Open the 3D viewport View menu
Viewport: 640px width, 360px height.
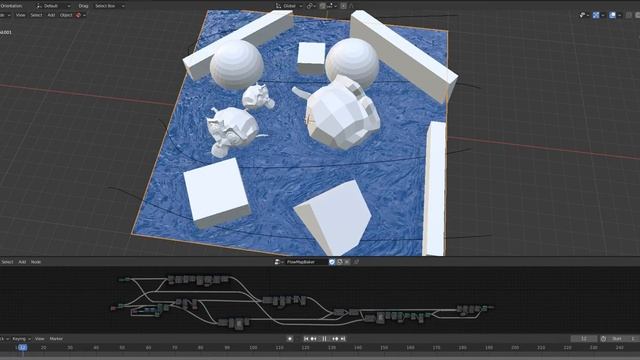point(20,15)
